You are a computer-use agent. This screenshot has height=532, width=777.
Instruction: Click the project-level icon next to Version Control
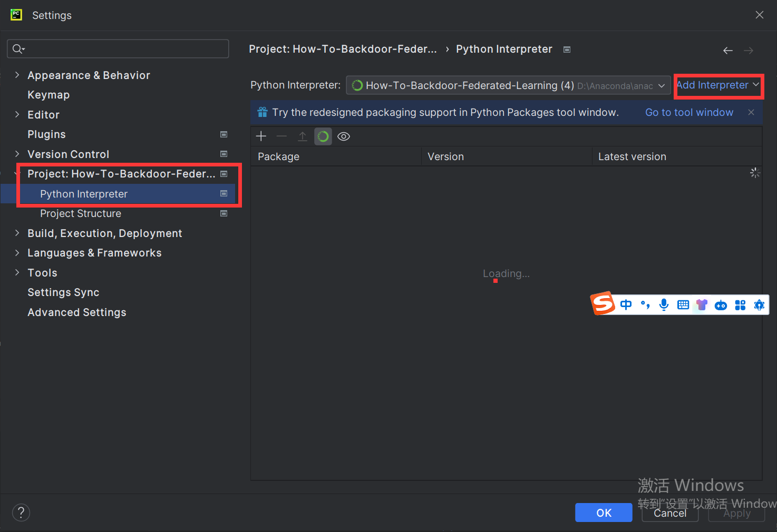pyautogui.click(x=224, y=154)
